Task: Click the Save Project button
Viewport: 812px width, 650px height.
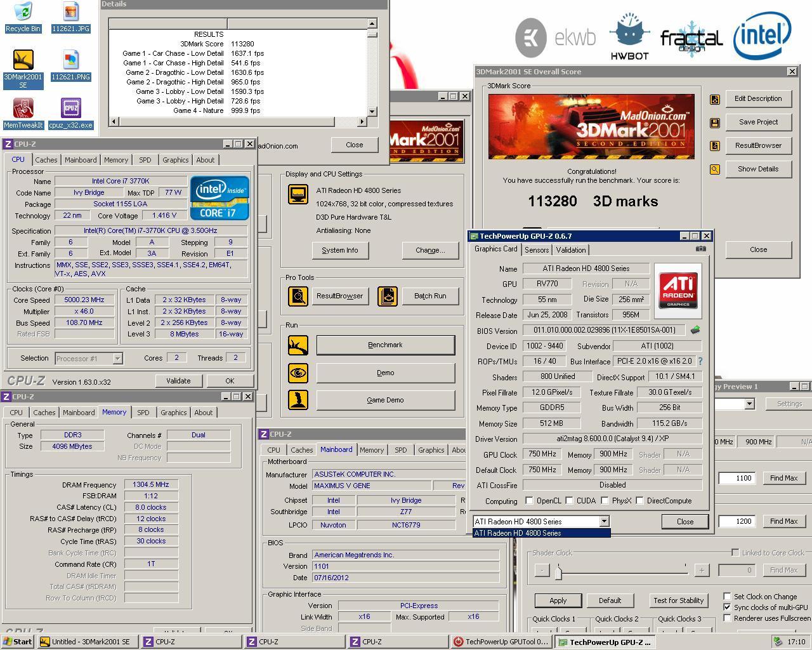Action: click(x=758, y=123)
